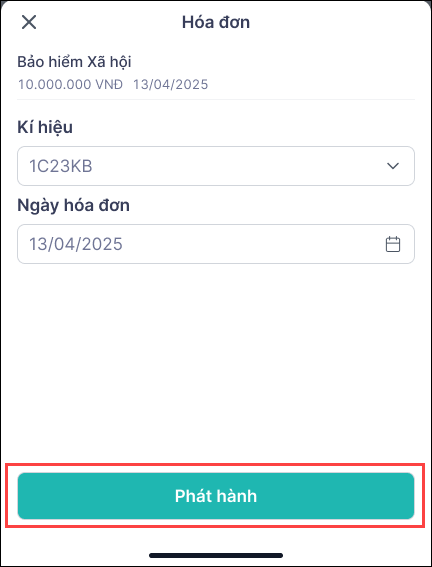Click the Kí hiệu field label
The width and height of the screenshot is (432, 567).
(45, 128)
